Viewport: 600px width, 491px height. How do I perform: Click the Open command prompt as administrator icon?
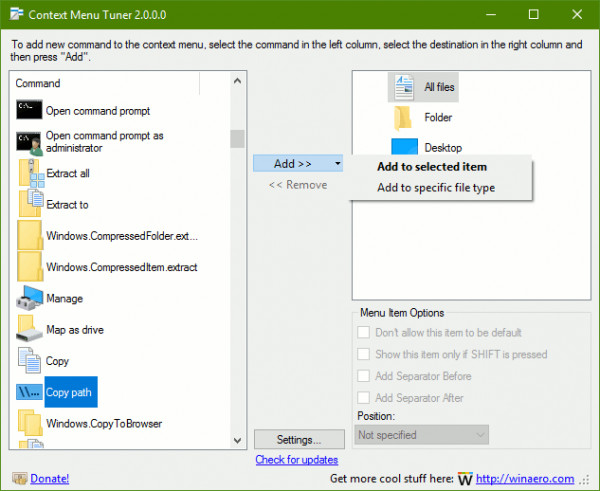(29, 143)
